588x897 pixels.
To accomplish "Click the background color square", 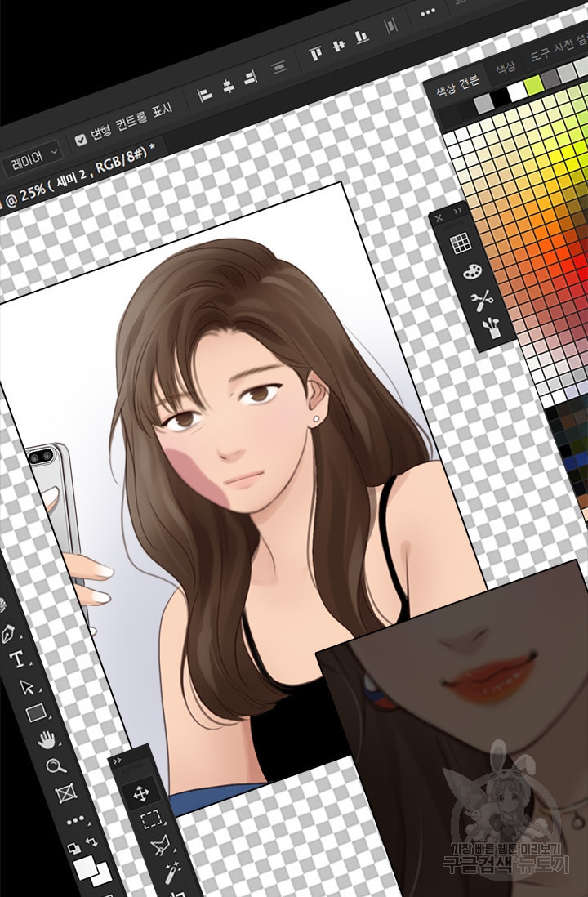I will [102, 876].
